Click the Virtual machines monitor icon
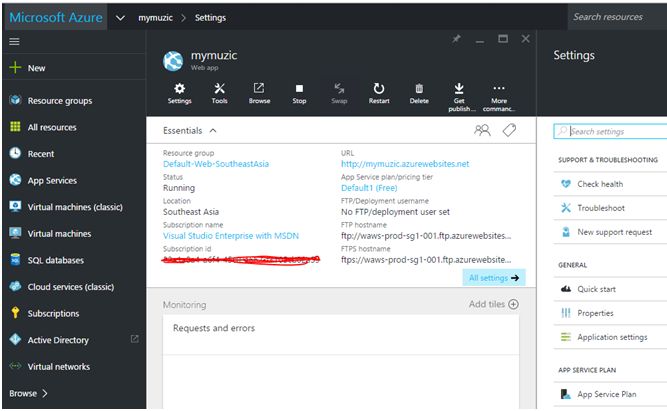This screenshot has height=411, width=667. [x=15, y=233]
